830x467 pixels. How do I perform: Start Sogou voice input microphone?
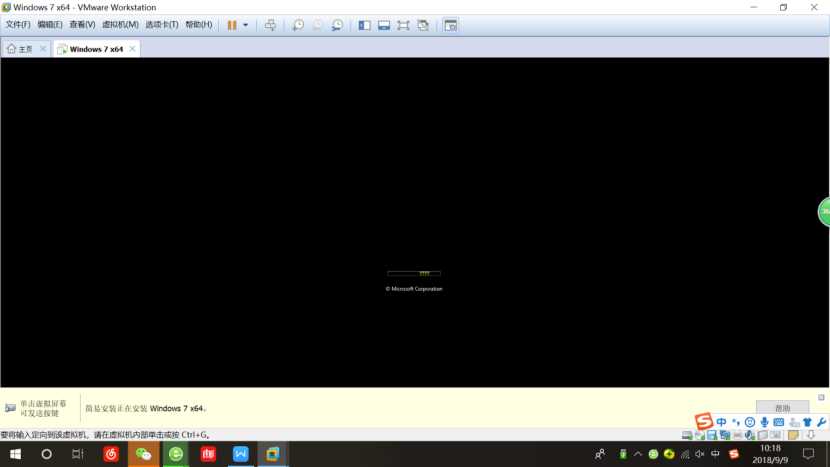tap(764, 422)
